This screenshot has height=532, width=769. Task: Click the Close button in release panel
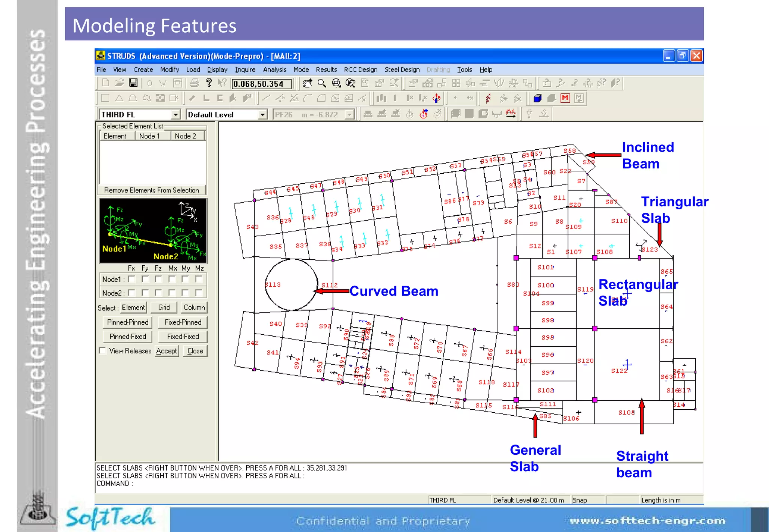point(195,351)
